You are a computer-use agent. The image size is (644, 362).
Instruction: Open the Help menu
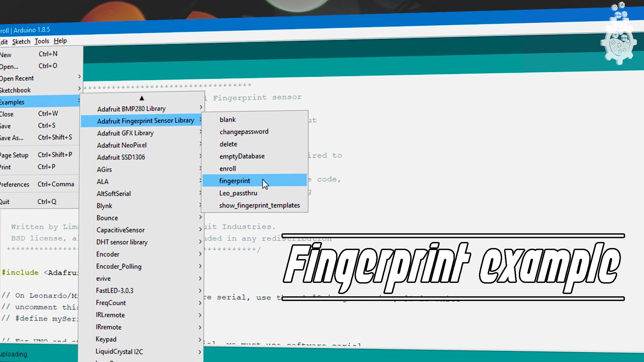coord(60,41)
